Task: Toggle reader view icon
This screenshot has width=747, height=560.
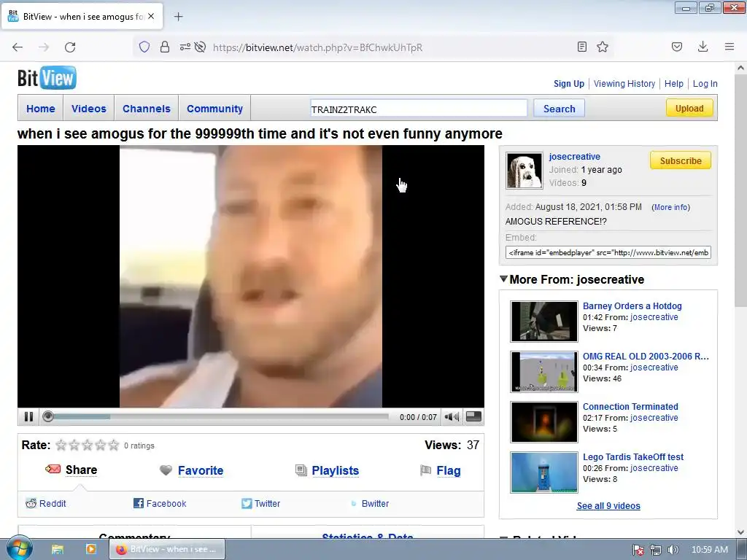Action: pos(581,47)
